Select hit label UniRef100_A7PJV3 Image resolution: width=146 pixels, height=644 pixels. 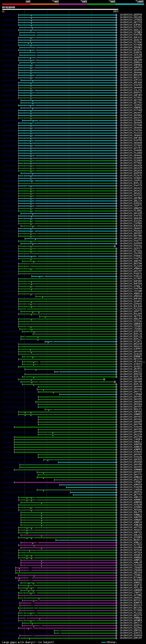[131, 80]
